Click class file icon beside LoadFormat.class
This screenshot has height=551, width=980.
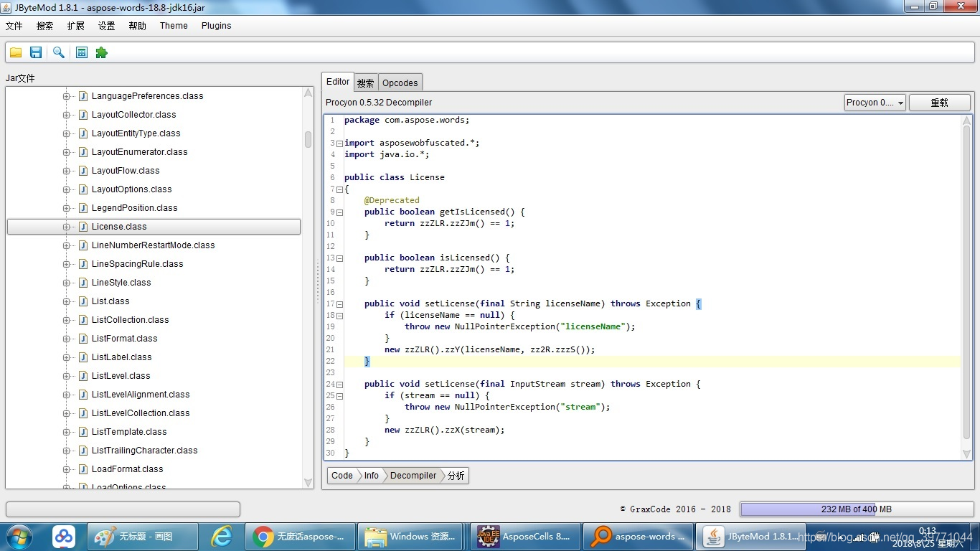(83, 469)
